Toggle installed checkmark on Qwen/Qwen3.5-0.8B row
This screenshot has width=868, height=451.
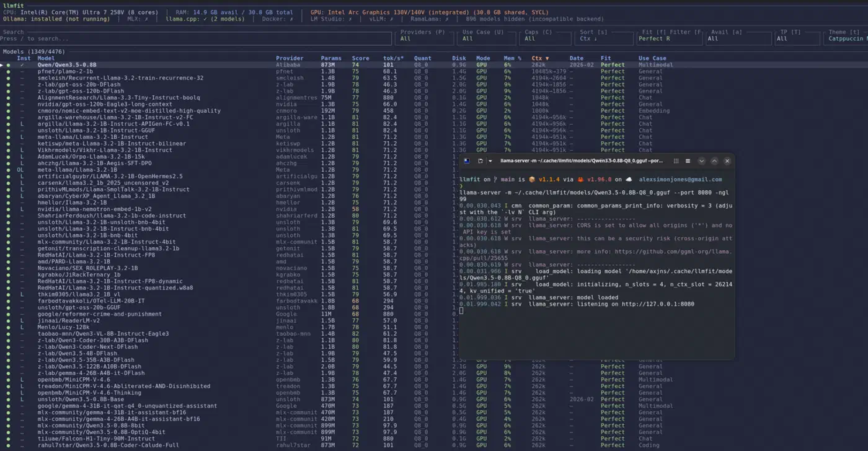click(22, 65)
